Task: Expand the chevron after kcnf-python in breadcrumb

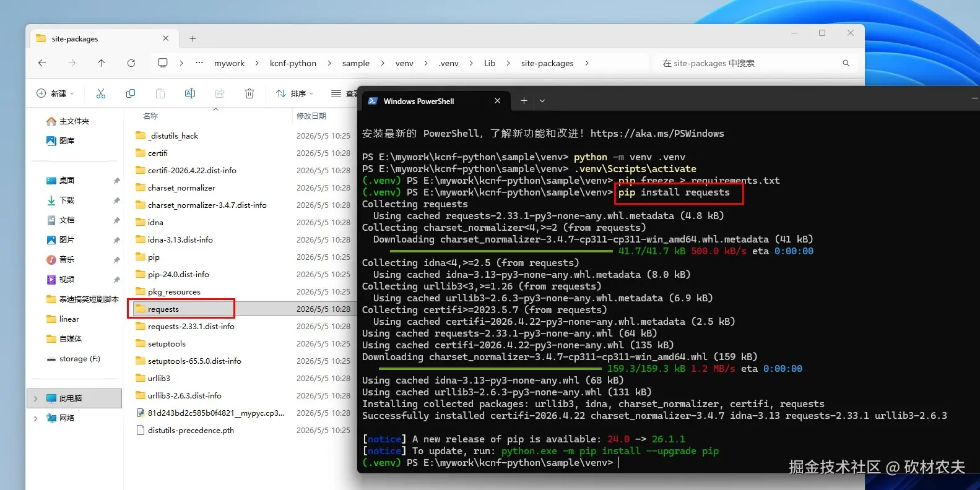Action: (329, 63)
